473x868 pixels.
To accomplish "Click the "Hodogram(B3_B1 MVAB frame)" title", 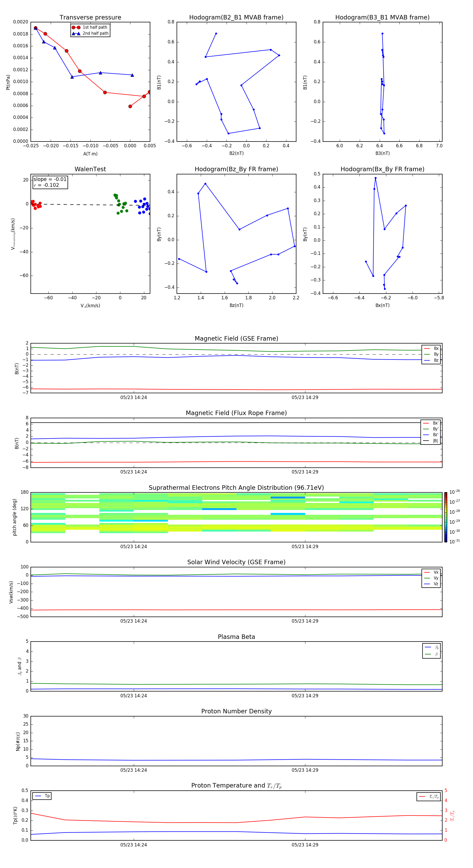I will [382, 18].
